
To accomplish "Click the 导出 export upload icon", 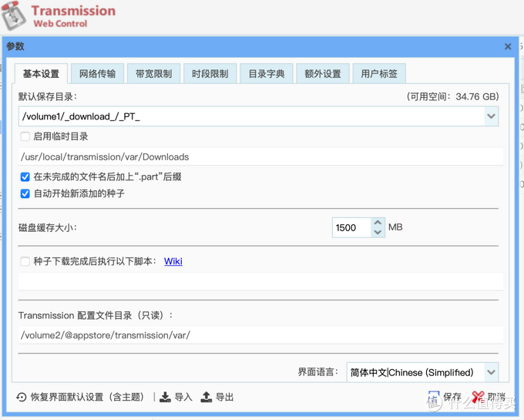I will click(207, 397).
